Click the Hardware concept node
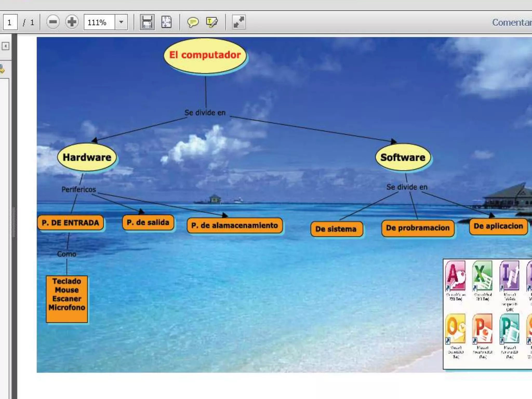This screenshot has width=532, height=399. click(x=87, y=157)
